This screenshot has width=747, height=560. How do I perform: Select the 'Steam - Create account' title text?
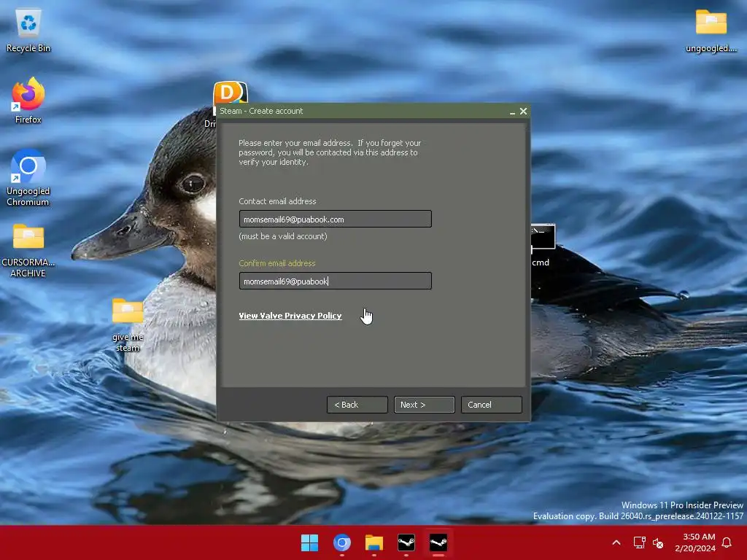pos(261,111)
